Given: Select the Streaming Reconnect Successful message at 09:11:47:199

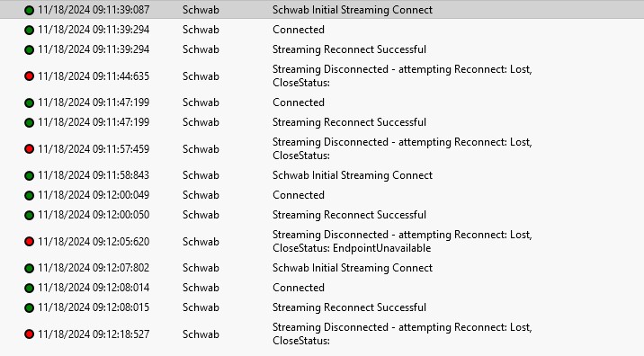Looking at the screenshot, I should 350,122.
